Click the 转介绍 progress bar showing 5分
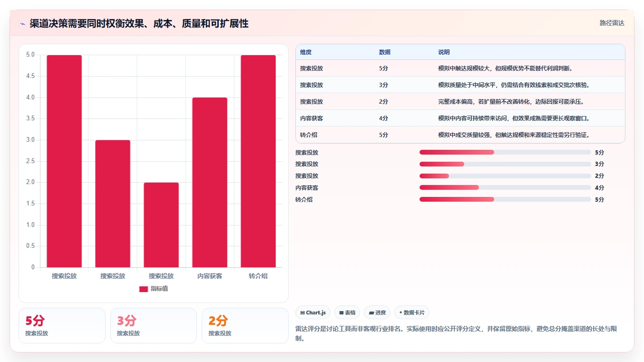This screenshot has width=644, height=362. [x=505, y=199]
